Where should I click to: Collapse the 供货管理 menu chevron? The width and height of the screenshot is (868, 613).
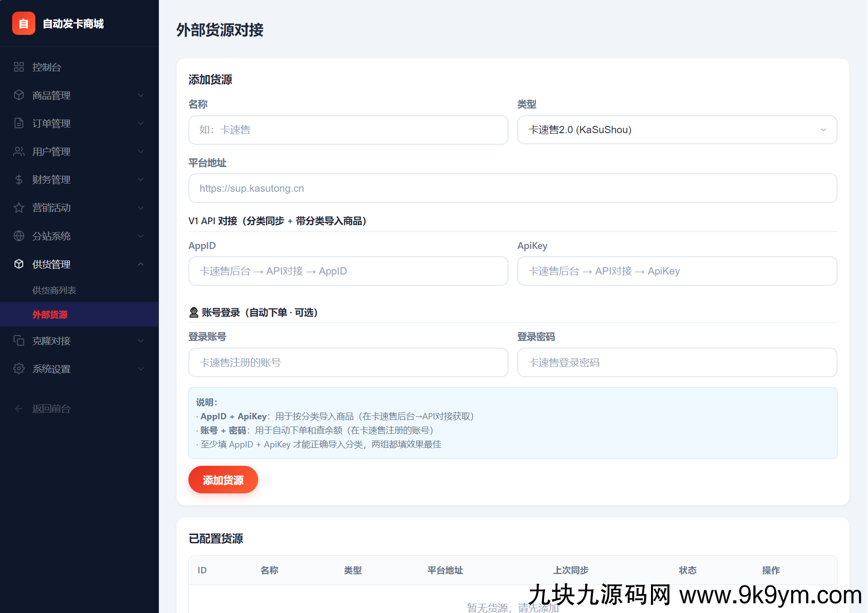pyautogui.click(x=140, y=264)
